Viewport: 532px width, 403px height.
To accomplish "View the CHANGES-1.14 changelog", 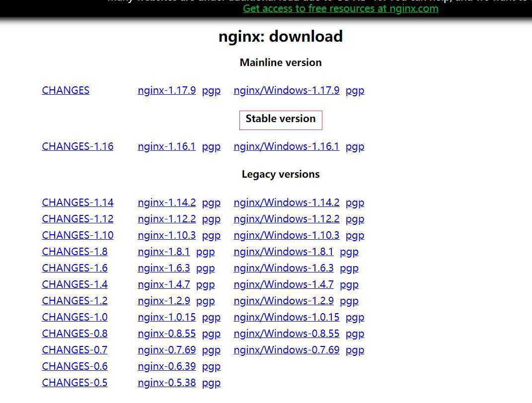I will point(77,202).
